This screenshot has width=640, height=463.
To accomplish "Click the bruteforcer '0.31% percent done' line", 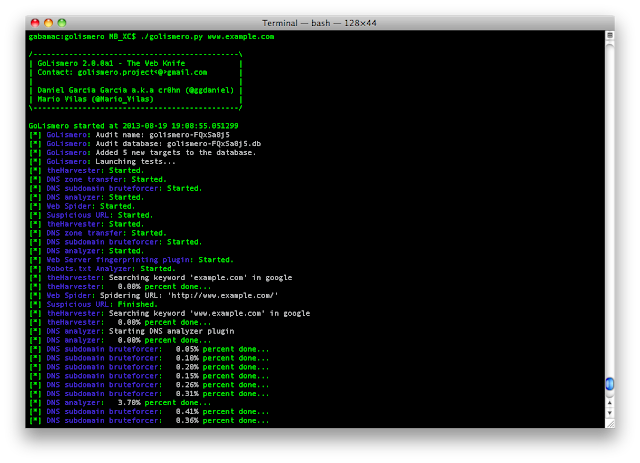I will pyautogui.click(x=149, y=394).
